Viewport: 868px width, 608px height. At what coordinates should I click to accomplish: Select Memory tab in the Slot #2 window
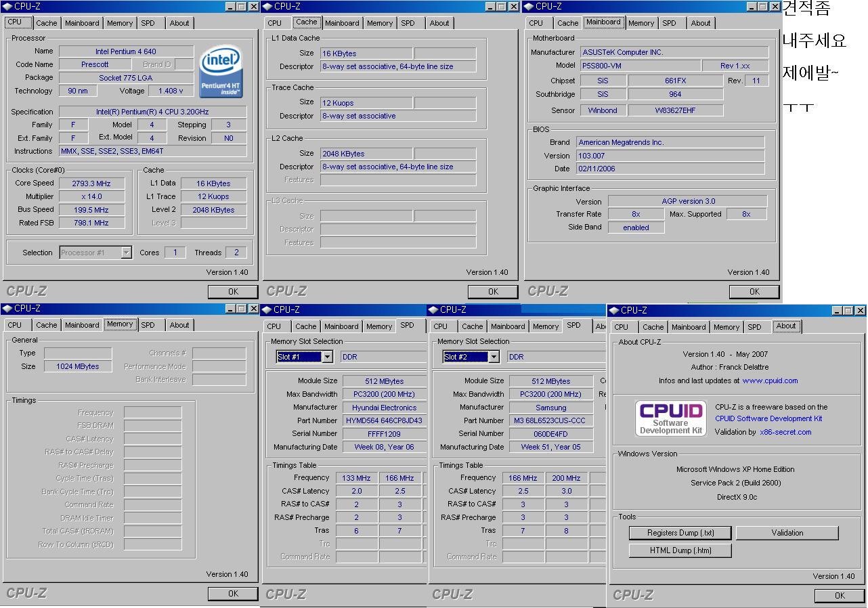coord(546,326)
